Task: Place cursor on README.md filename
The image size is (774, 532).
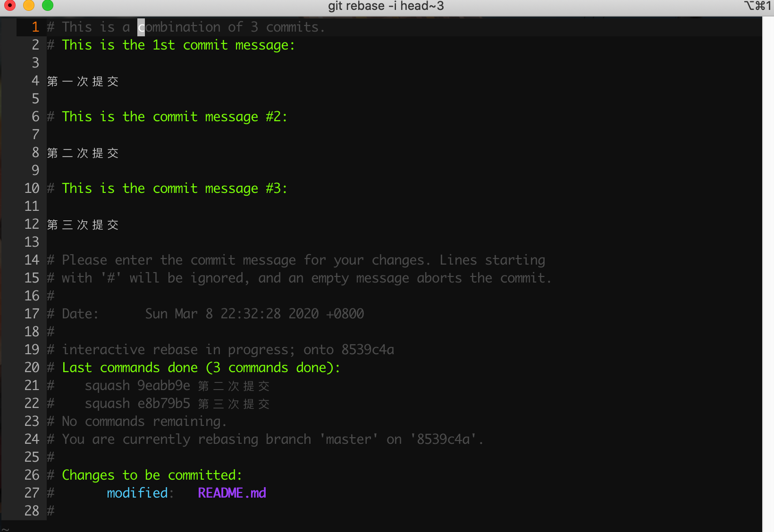Action: (x=232, y=493)
